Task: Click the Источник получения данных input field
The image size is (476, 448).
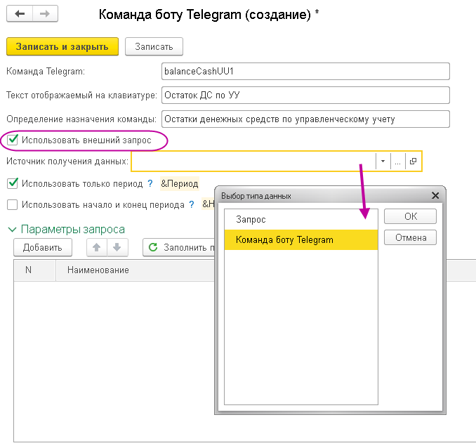Action: click(x=253, y=161)
